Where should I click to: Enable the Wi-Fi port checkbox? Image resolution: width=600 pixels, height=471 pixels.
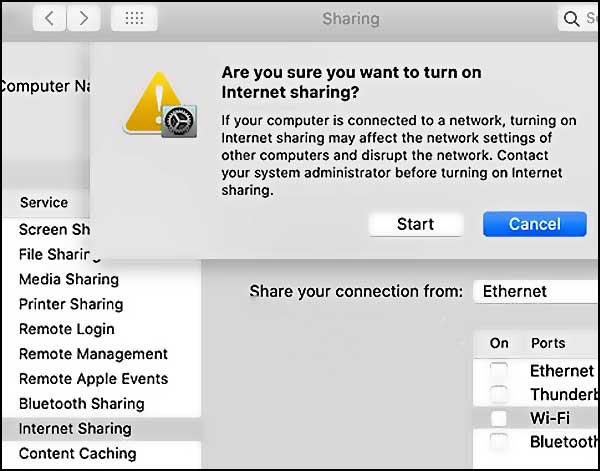click(499, 418)
